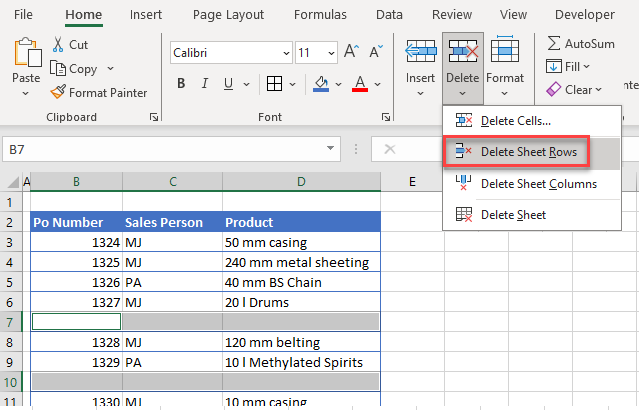
Task: Click the AutoSum sigma icon
Action: point(553,43)
